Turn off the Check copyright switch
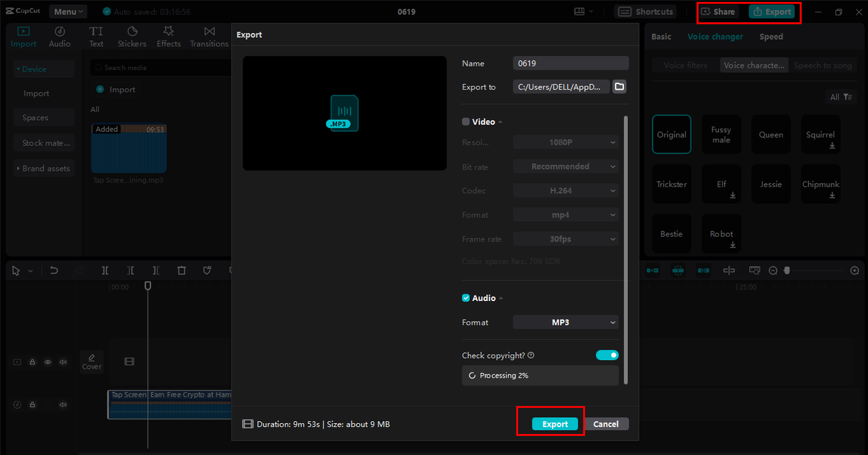Viewport: 868px width, 455px height. click(608, 355)
